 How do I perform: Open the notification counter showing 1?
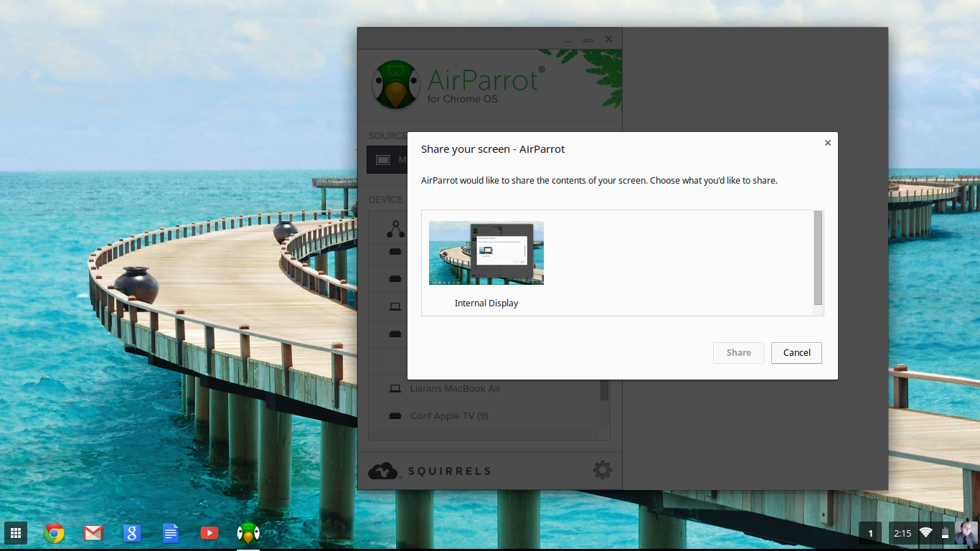click(870, 533)
